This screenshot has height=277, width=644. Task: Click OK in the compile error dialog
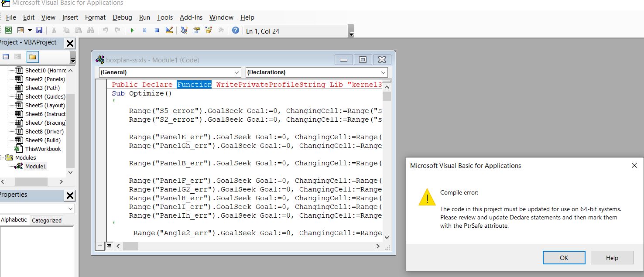[564, 257]
